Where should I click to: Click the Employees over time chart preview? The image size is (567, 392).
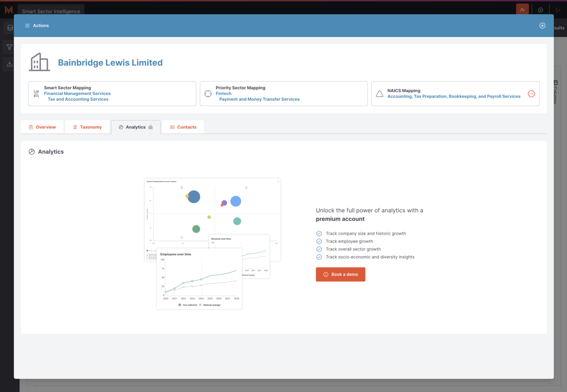[199, 279]
